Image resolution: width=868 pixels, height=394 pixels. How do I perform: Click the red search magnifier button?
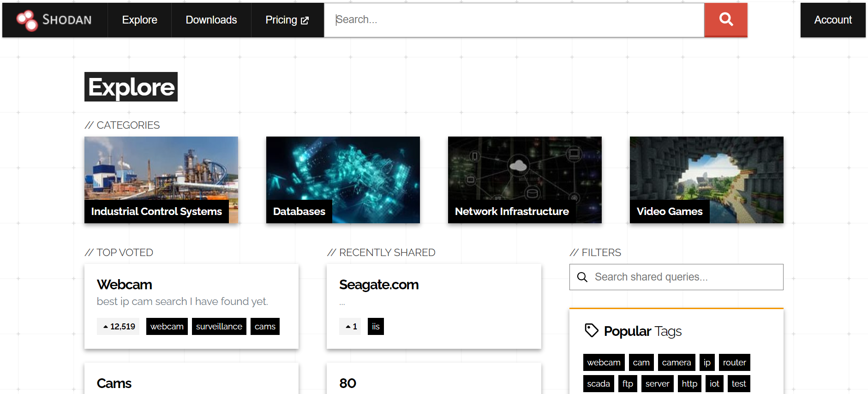pyautogui.click(x=726, y=20)
